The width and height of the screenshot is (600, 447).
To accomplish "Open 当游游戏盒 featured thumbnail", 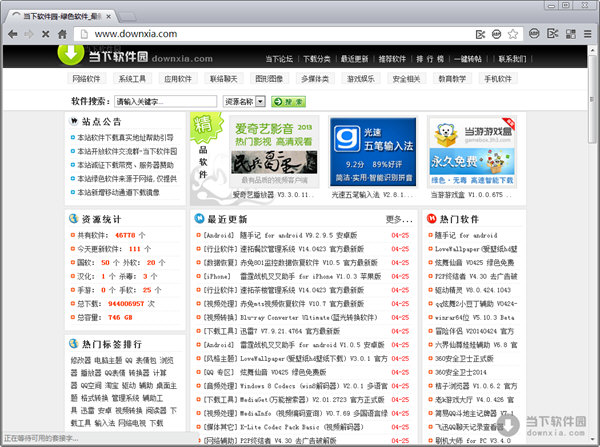I will 472,152.
